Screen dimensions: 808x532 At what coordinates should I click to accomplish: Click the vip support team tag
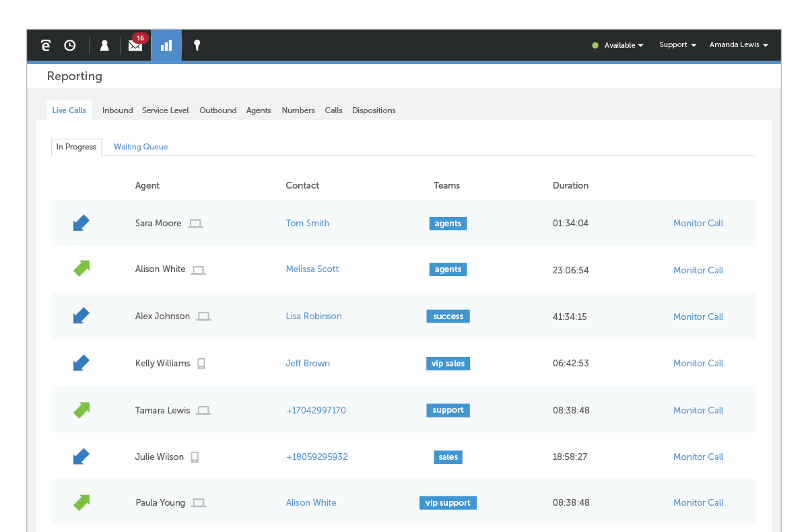[448, 503]
